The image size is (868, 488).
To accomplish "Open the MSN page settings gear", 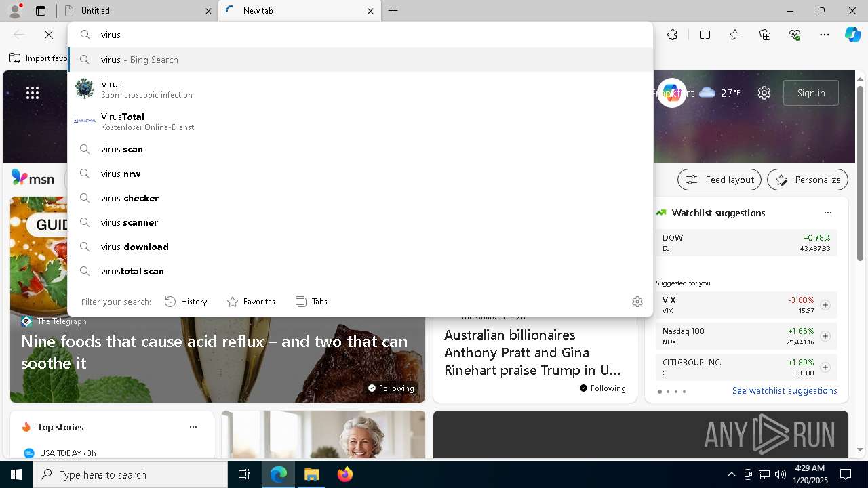I will [x=764, y=93].
